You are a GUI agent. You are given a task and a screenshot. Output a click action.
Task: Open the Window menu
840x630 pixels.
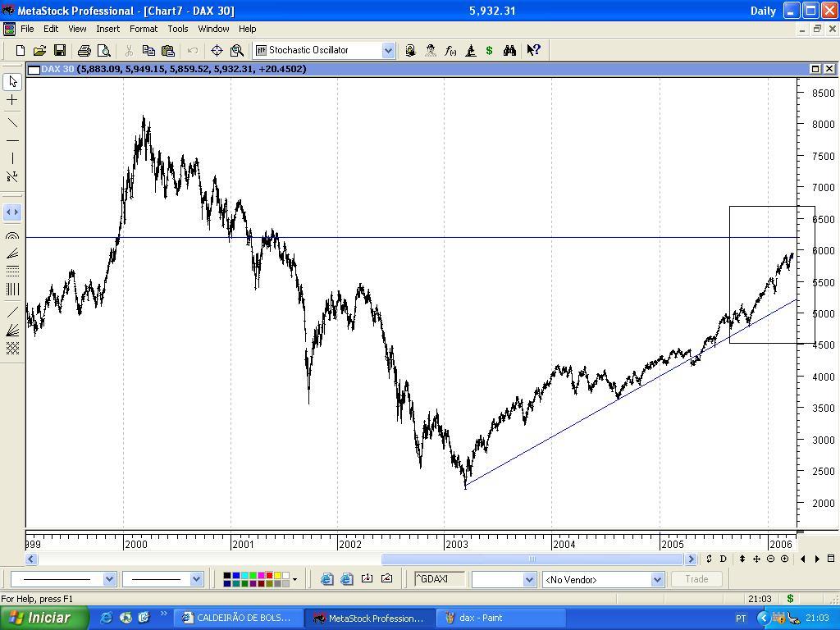pyautogui.click(x=214, y=29)
